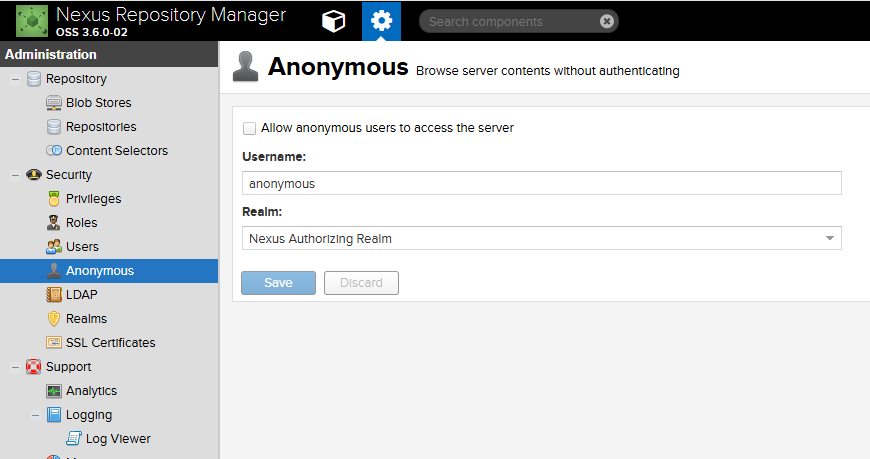
Task: Click the Blob Stores icon
Action: tap(54, 103)
